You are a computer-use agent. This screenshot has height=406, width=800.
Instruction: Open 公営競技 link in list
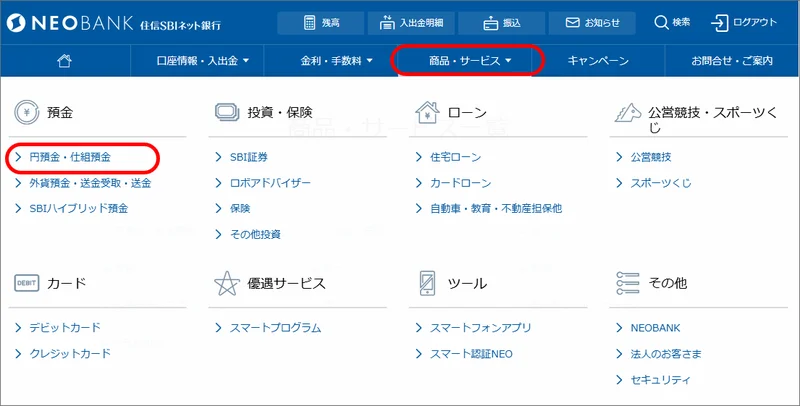point(651,157)
